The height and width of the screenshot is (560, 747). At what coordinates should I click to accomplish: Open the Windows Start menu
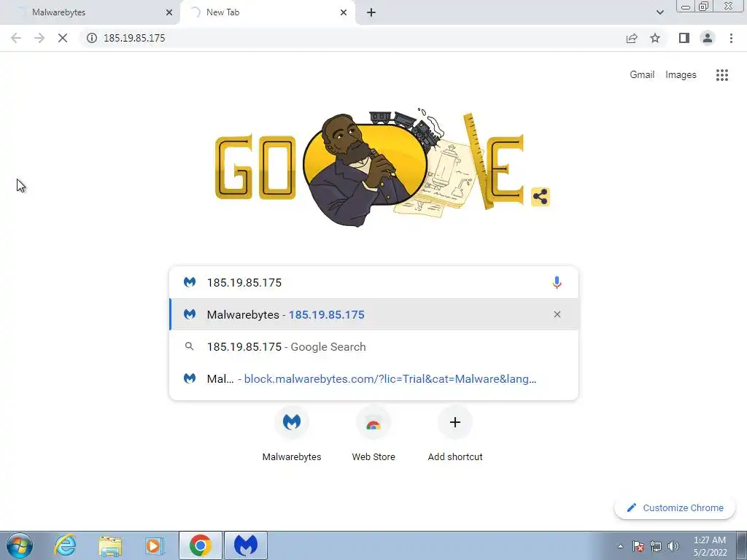pyautogui.click(x=20, y=545)
